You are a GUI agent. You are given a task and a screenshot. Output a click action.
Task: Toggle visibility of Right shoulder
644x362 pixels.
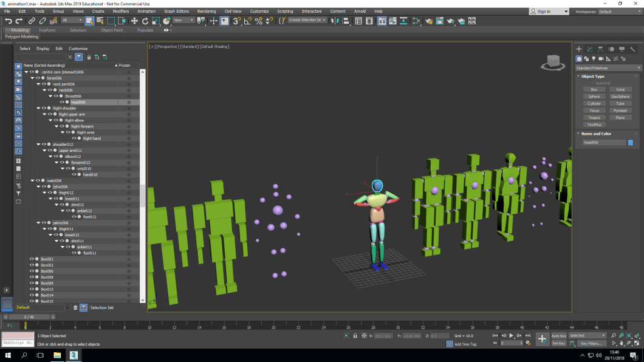(44, 108)
